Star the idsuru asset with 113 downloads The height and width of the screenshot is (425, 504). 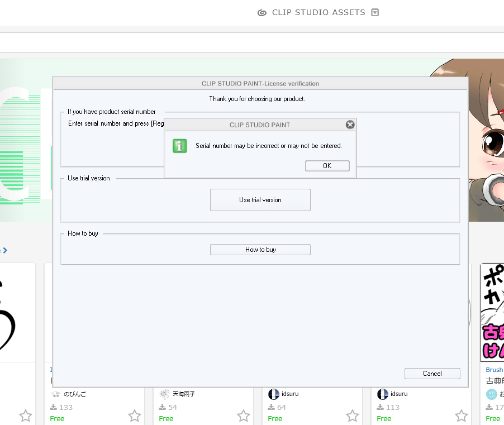pyautogui.click(x=462, y=416)
